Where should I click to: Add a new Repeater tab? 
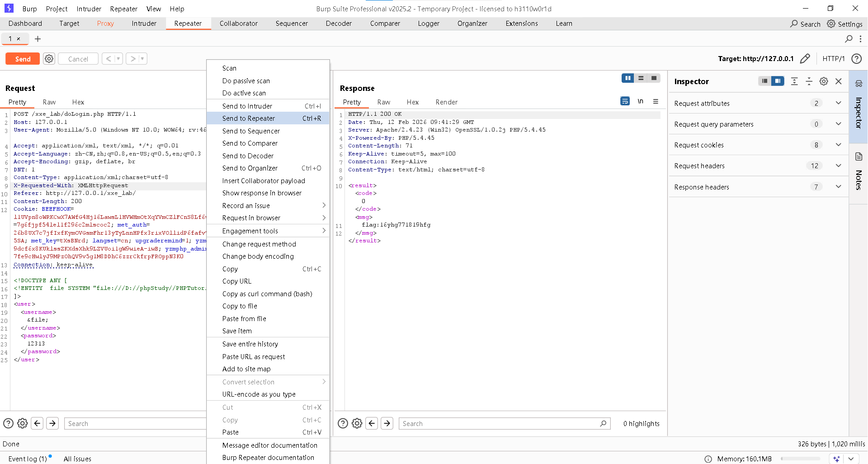(x=38, y=39)
